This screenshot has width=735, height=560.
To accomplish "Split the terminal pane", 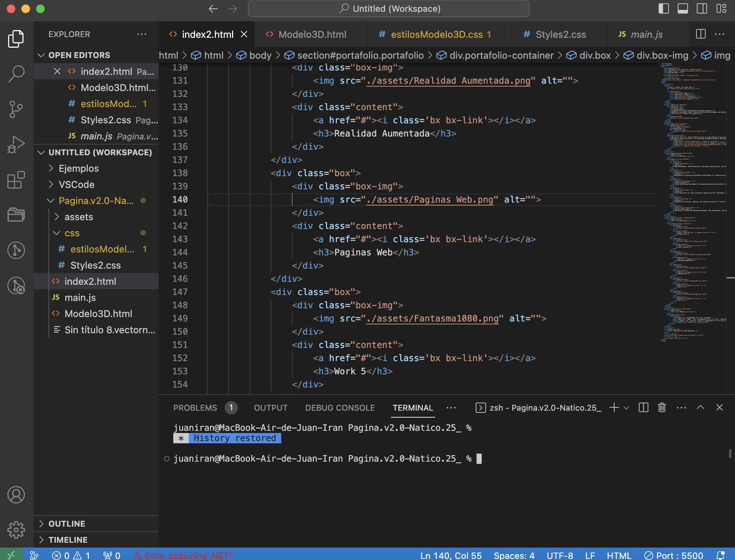I will [x=644, y=408].
